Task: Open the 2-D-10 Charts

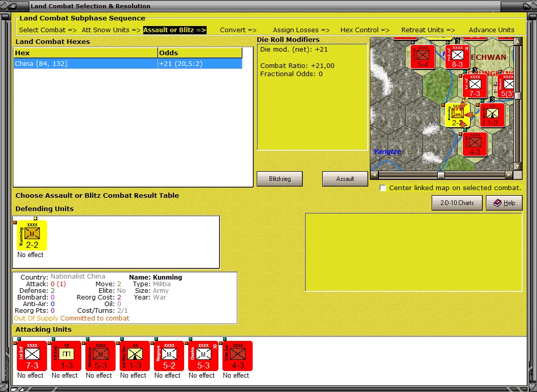Action: tap(457, 203)
